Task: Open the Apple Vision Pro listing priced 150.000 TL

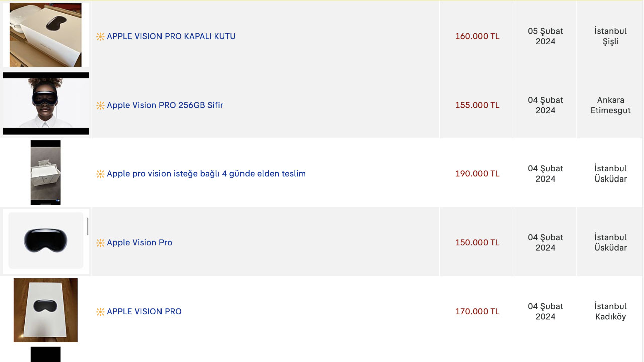Action: point(139,243)
